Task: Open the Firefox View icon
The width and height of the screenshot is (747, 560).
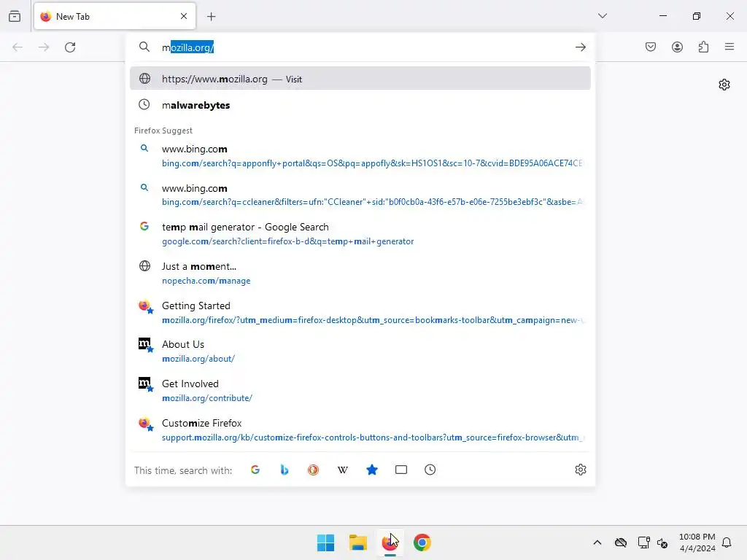Action: 15,16
